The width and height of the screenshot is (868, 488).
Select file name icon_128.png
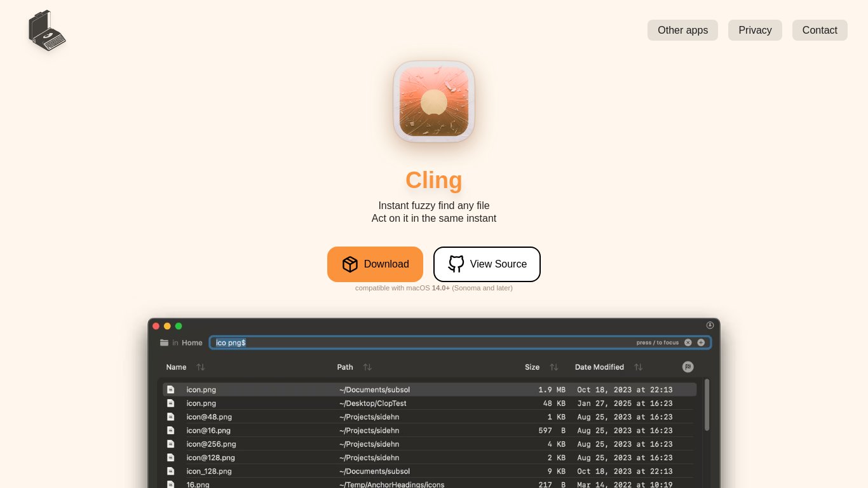coord(209,471)
